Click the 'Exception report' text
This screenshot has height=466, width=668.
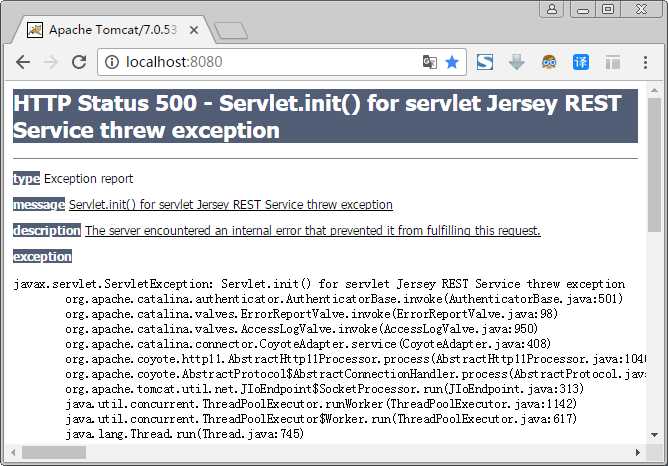click(x=88, y=178)
